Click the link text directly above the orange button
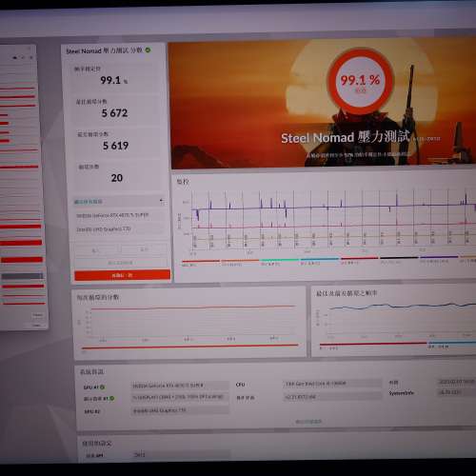This screenshot has width=476, height=476. (120, 263)
